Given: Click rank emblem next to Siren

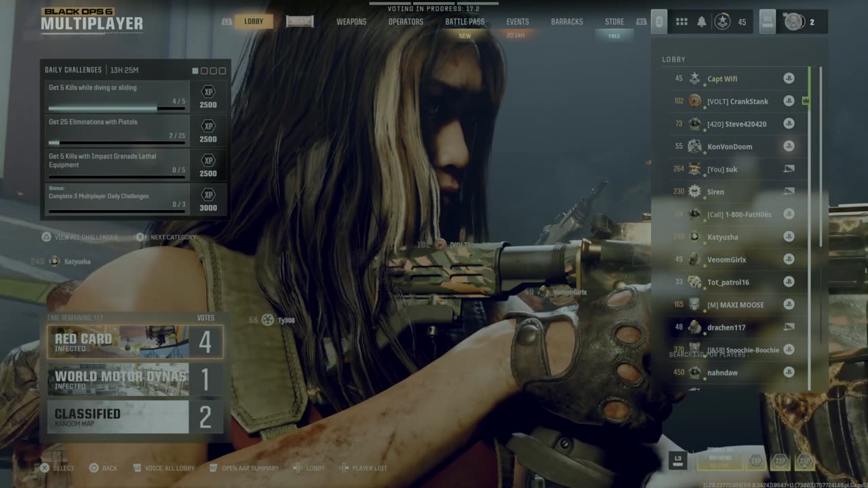Looking at the screenshot, I should click(694, 191).
